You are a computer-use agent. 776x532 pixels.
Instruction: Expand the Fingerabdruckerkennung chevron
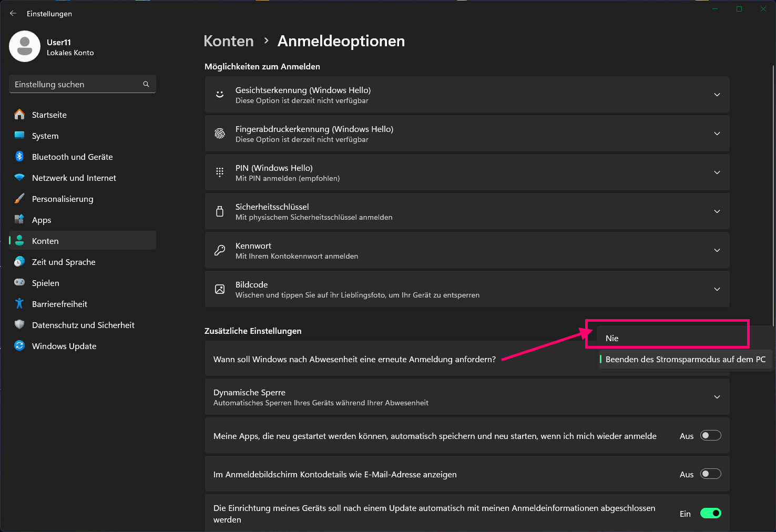click(717, 134)
